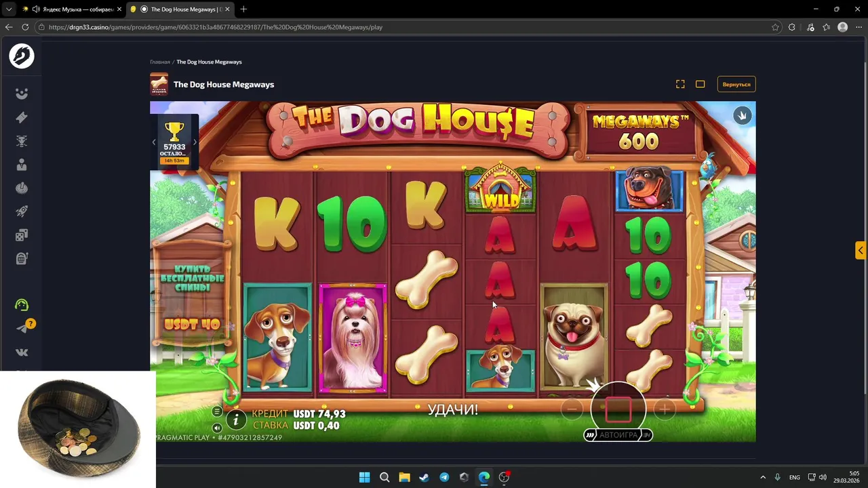Decrease bet with minus button
Screen dimensions: 868x488
(x=572, y=409)
